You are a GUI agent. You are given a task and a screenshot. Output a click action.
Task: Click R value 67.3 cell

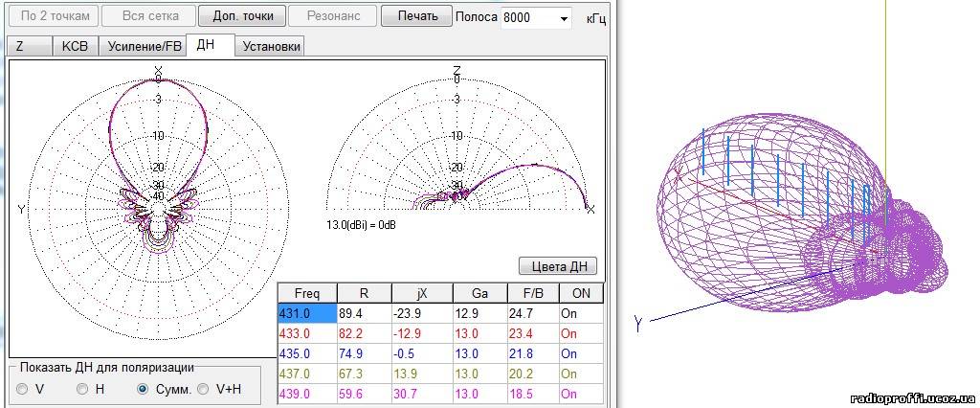pyautogui.click(x=365, y=374)
